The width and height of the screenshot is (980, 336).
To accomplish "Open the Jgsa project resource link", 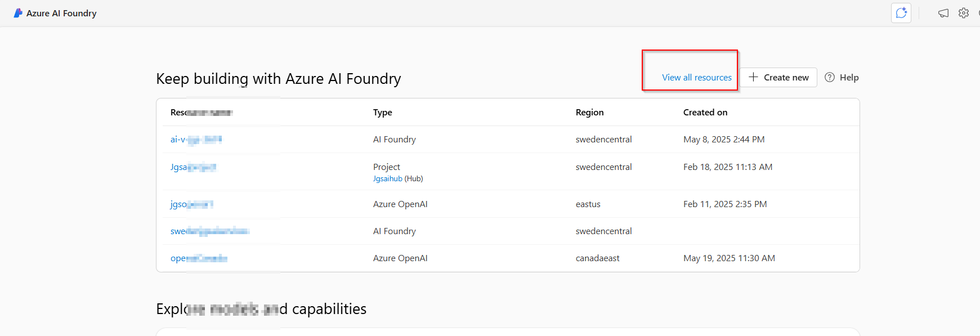I will [193, 167].
